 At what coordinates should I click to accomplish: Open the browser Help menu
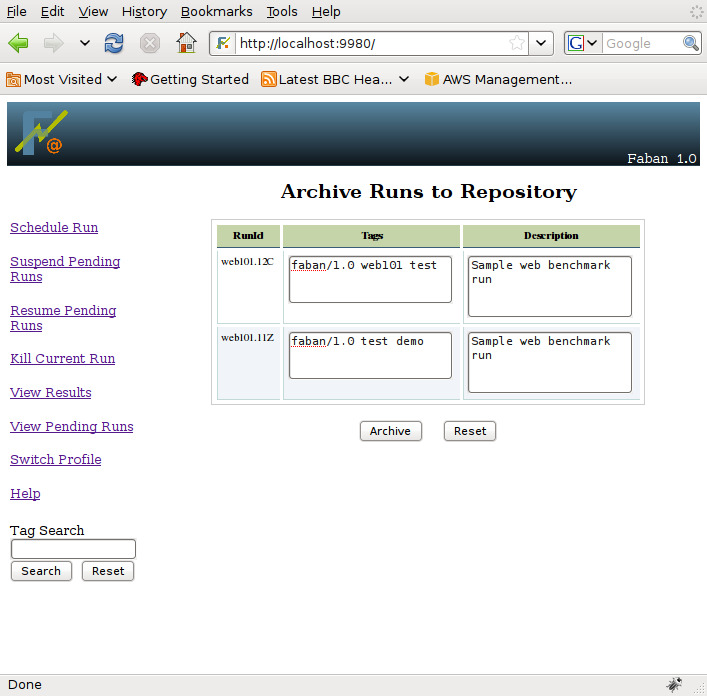click(x=326, y=11)
